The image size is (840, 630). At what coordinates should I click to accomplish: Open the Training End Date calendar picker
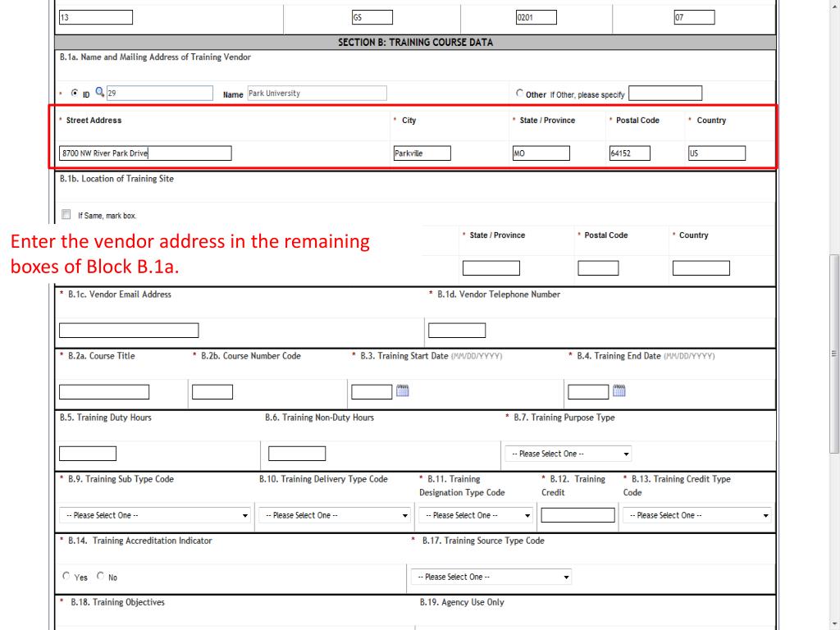coord(619,391)
